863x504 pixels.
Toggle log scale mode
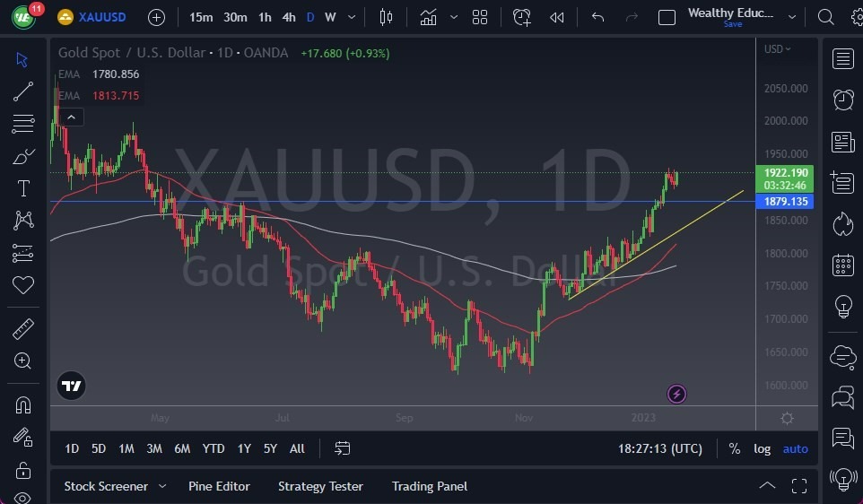point(763,448)
